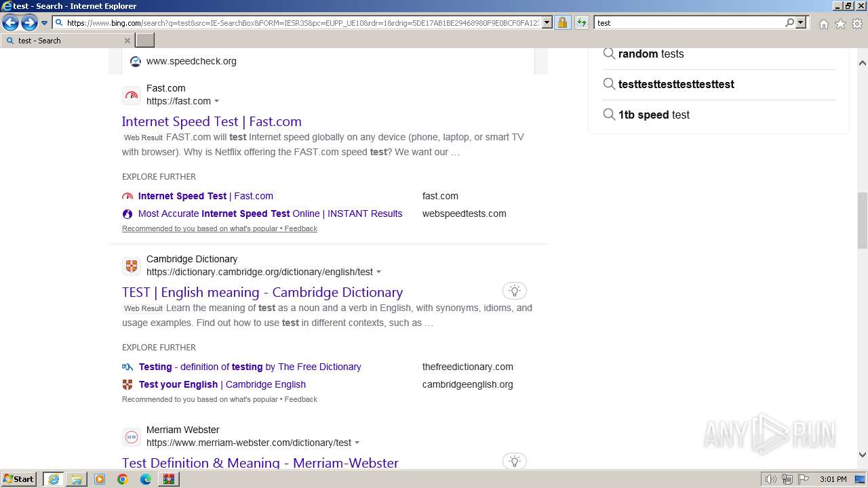
Task: Click webspeedtests.com domain text
Action: (x=465, y=213)
